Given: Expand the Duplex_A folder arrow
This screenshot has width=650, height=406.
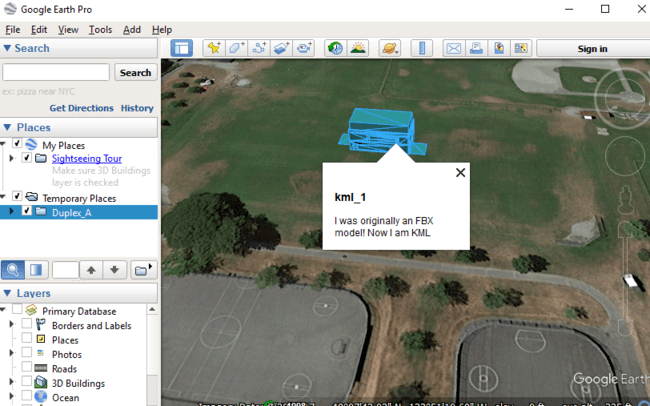Looking at the screenshot, I should click(x=12, y=211).
